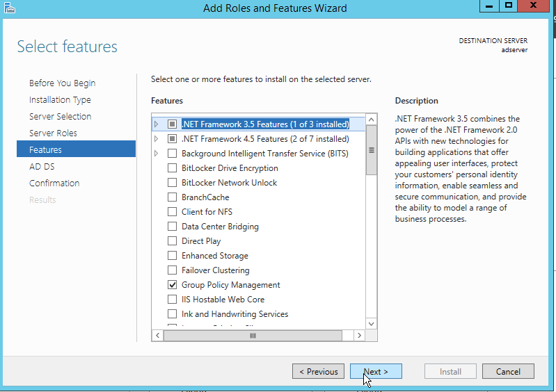Open the AD DS wizard page
The image size is (556, 392).
(42, 166)
